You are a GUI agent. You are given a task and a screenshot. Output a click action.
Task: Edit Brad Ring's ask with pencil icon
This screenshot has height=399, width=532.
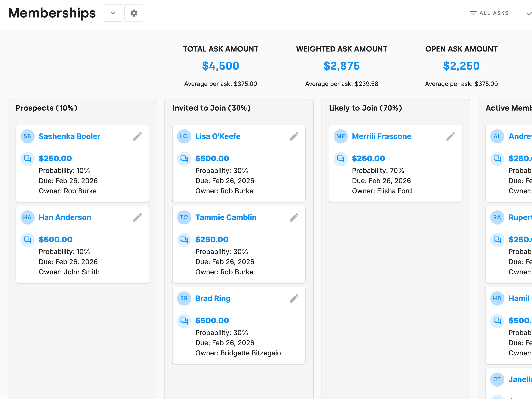point(294,298)
